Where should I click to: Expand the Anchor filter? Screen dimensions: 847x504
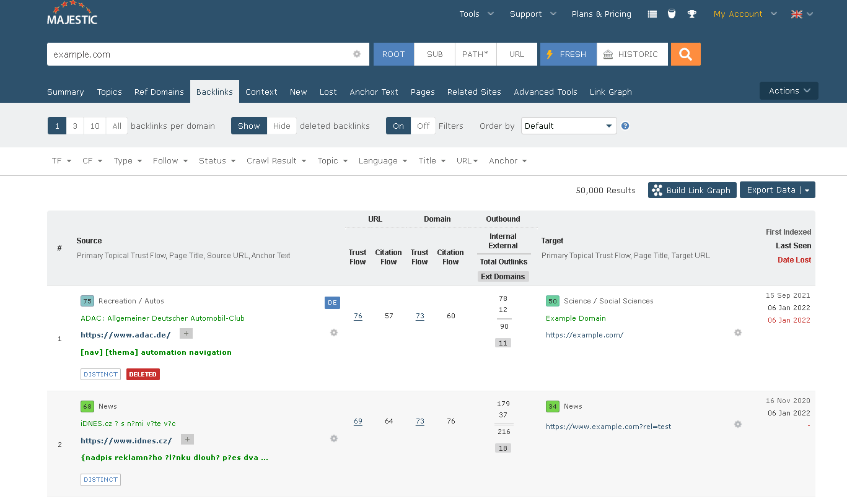pos(508,160)
